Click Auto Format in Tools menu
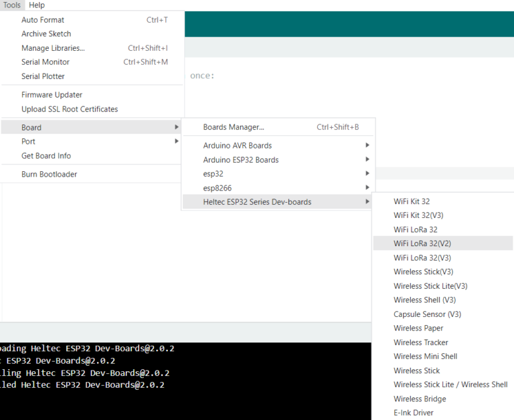The width and height of the screenshot is (514, 420). point(43,20)
